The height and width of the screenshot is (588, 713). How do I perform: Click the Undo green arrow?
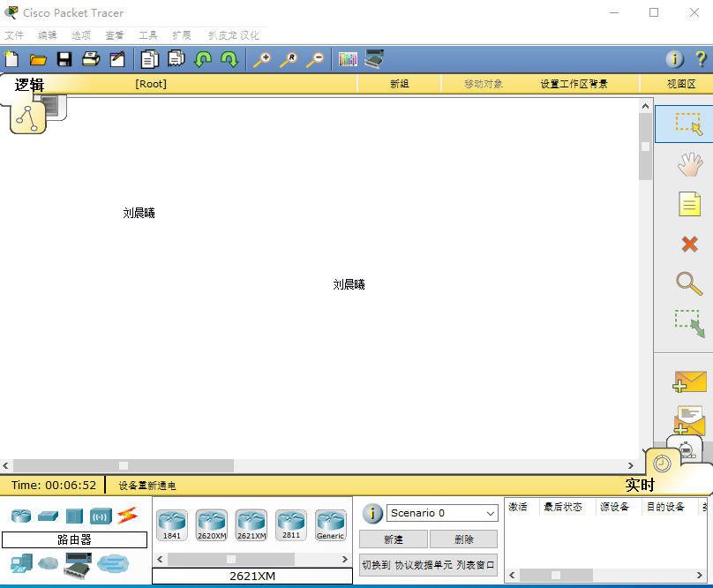pyautogui.click(x=203, y=59)
